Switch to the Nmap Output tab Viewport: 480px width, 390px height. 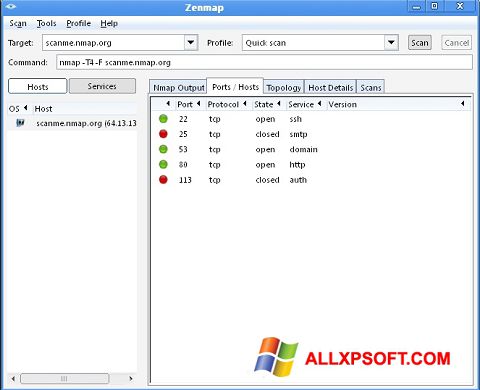(x=178, y=87)
